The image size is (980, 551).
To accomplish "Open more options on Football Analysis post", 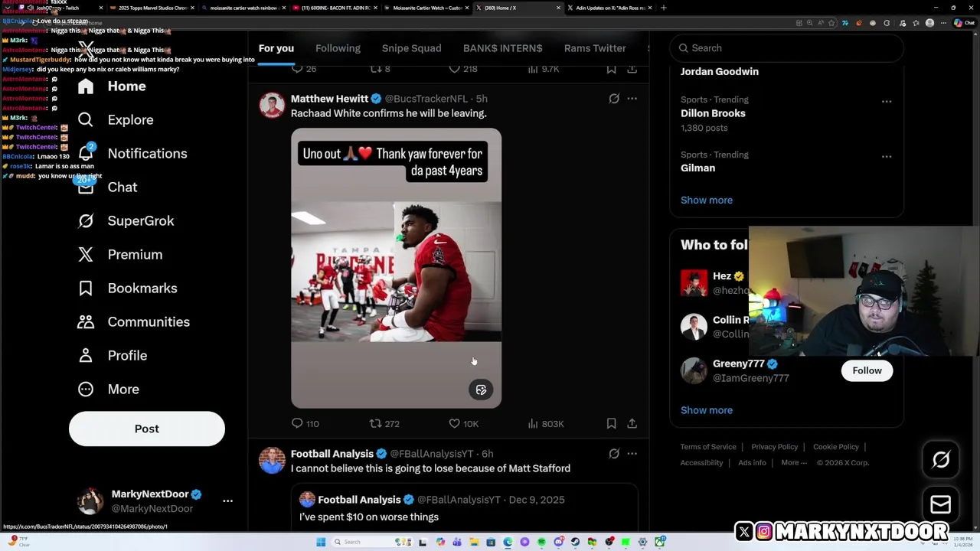I will pyautogui.click(x=632, y=454).
